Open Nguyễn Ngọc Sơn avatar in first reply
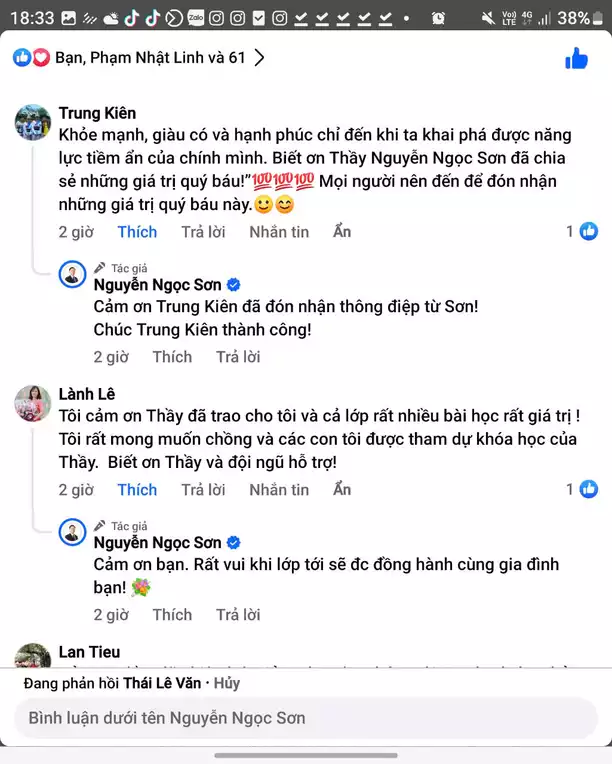This screenshot has height=764, width=612. tap(73, 274)
